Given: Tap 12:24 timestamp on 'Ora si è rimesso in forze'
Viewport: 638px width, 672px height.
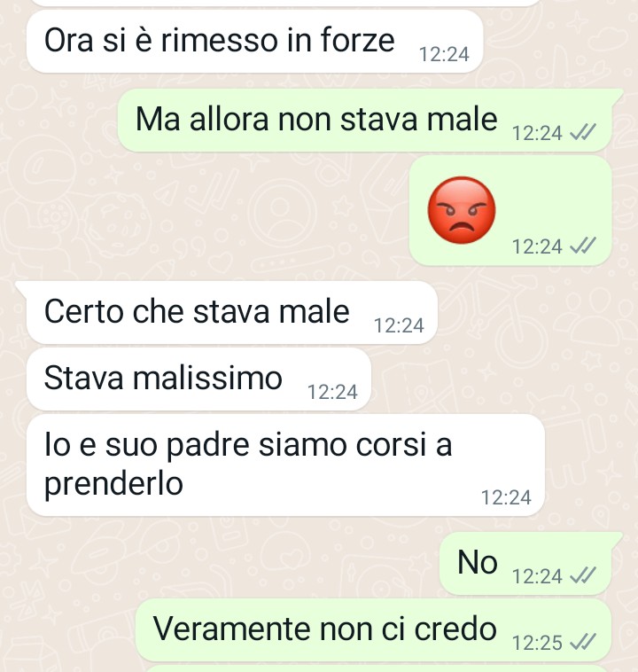Looking at the screenshot, I should pos(444,54).
